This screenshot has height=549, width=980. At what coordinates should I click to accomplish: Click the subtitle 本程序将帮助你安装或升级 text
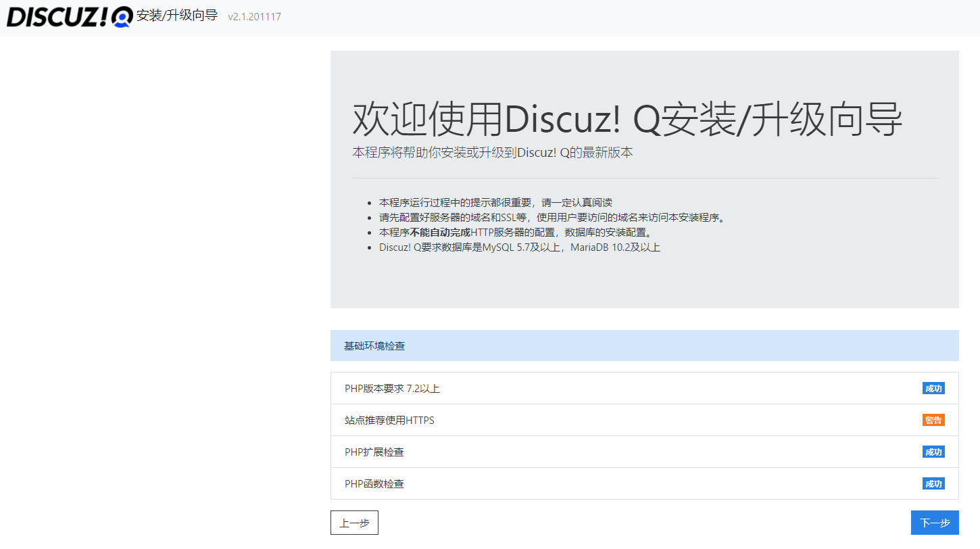point(492,153)
